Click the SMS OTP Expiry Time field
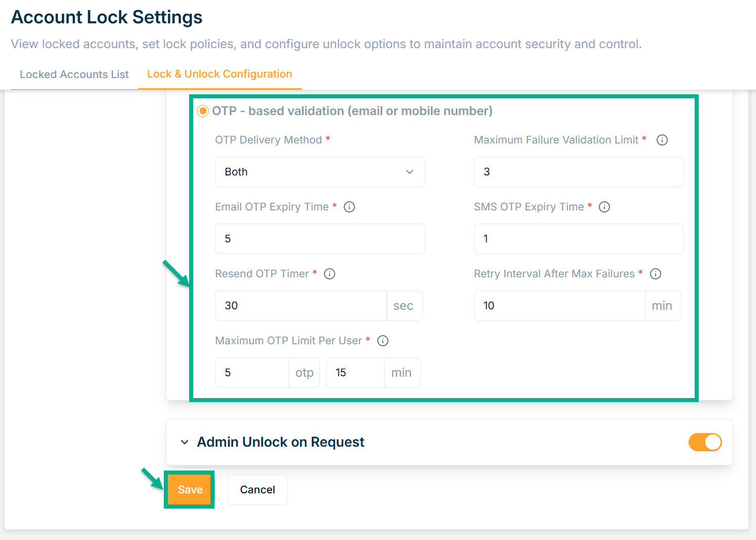The height and width of the screenshot is (540, 756). click(579, 239)
